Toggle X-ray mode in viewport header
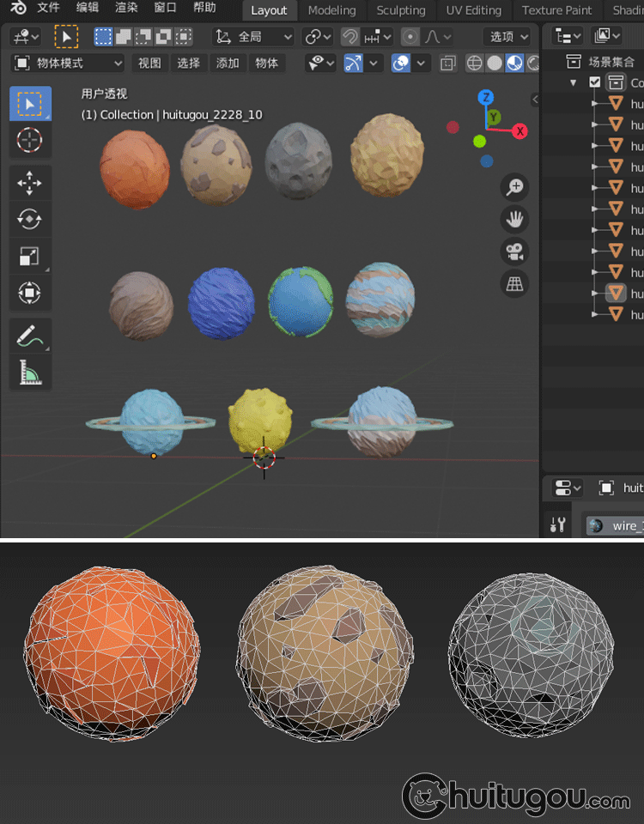The image size is (644, 824). click(x=447, y=64)
